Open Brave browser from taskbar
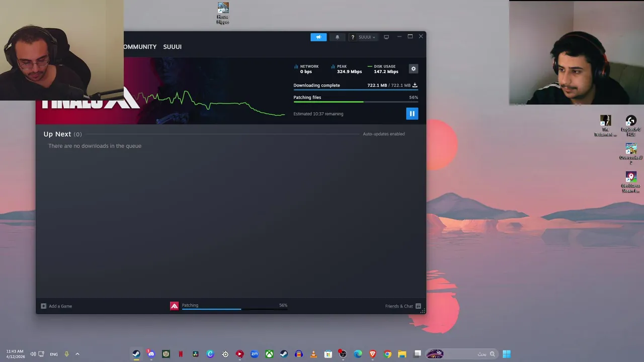The image size is (644, 362). (x=372, y=354)
